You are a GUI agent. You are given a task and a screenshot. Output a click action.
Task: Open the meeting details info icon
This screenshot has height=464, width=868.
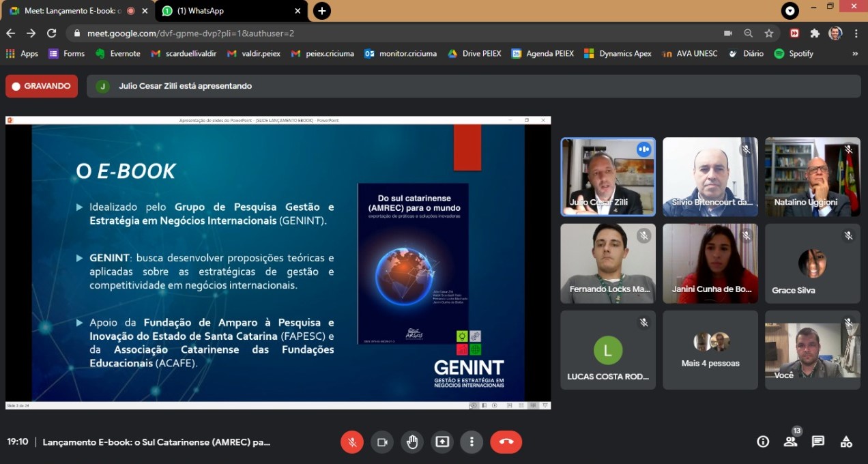click(x=763, y=441)
